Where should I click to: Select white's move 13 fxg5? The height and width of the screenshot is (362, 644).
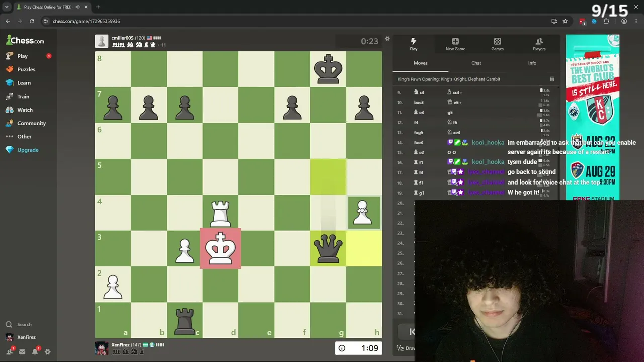click(419, 132)
